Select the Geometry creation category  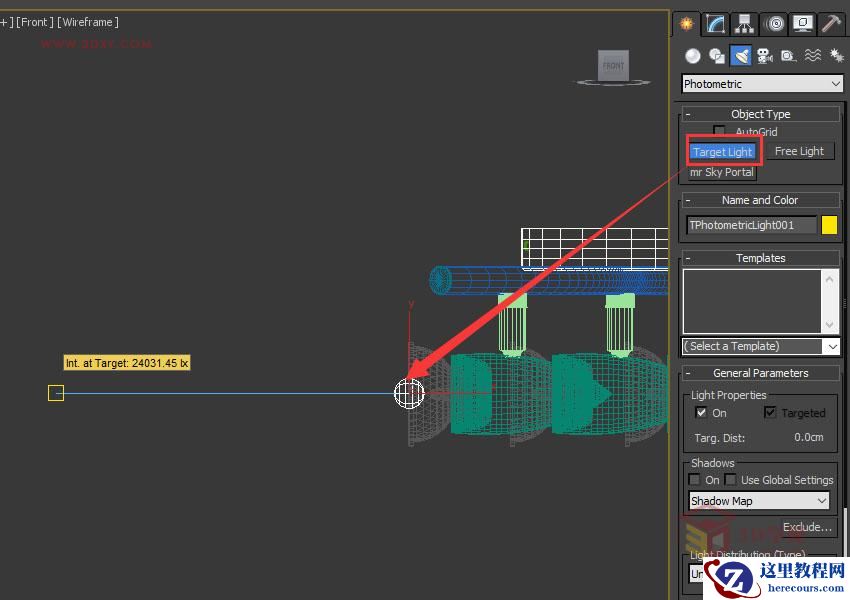click(x=691, y=55)
